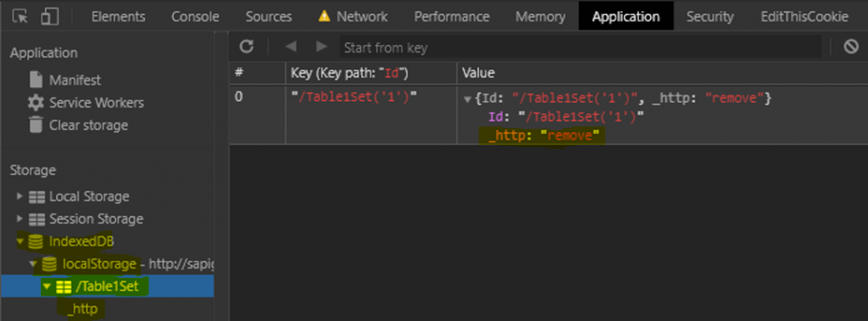The width and height of the screenshot is (868, 321).
Task: Open Clear storage with trash icon
Action: click(78, 125)
